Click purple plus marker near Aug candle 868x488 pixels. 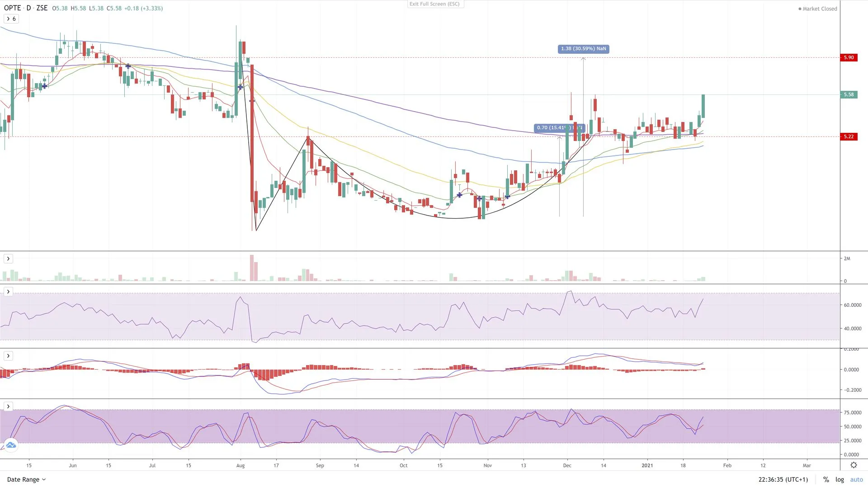(241, 87)
